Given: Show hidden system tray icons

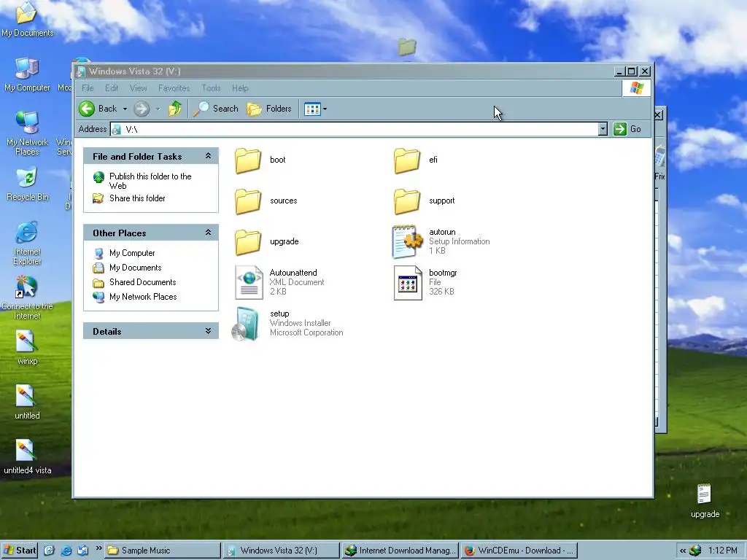Looking at the screenshot, I should (x=683, y=551).
